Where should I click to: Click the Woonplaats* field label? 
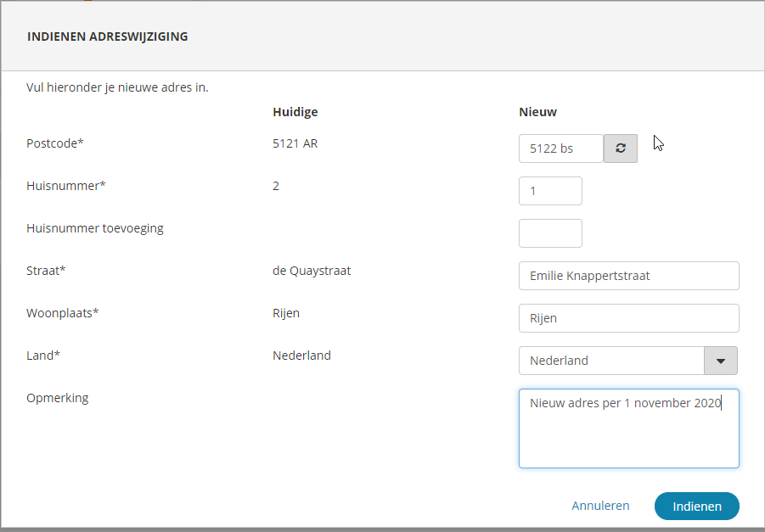coord(63,313)
